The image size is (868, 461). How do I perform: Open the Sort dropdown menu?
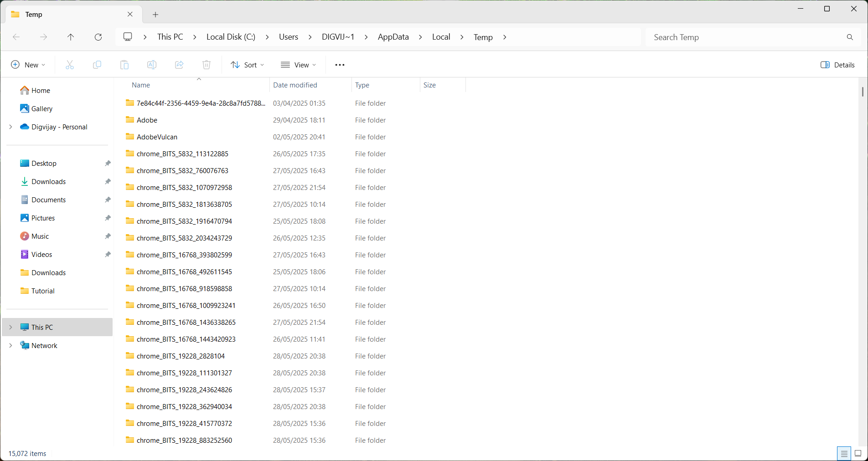(248, 65)
